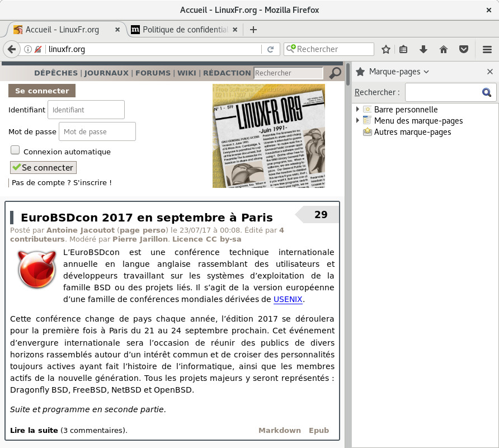Close the Accueil - LinuxFr.org tab
499x448 pixels.
(x=117, y=30)
